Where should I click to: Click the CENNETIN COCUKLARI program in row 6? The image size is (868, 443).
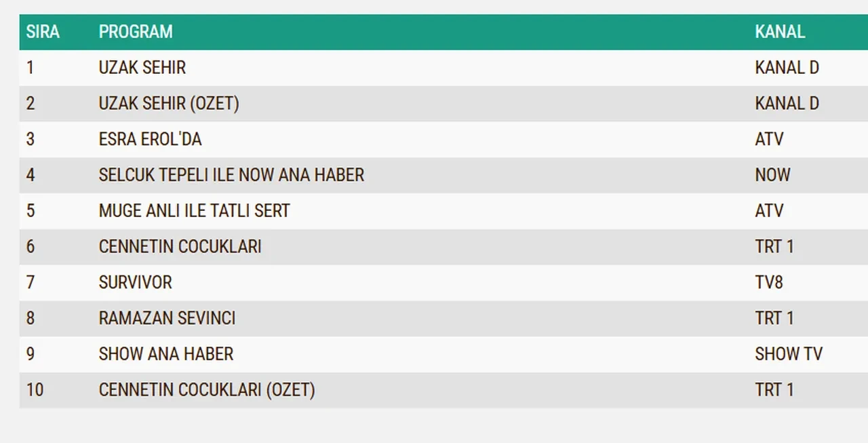coord(180,246)
